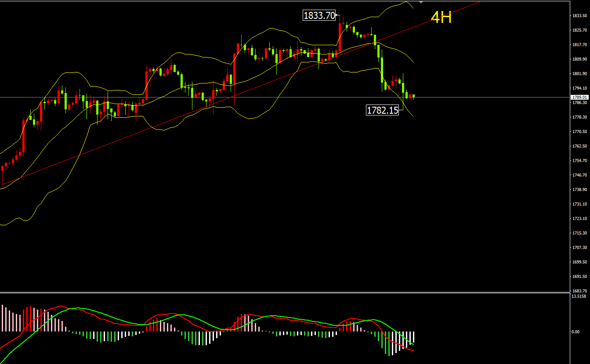Select the 1782.15 low price label
Image resolution: width=590 pixels, height=364 pixels.
[382, 110]
